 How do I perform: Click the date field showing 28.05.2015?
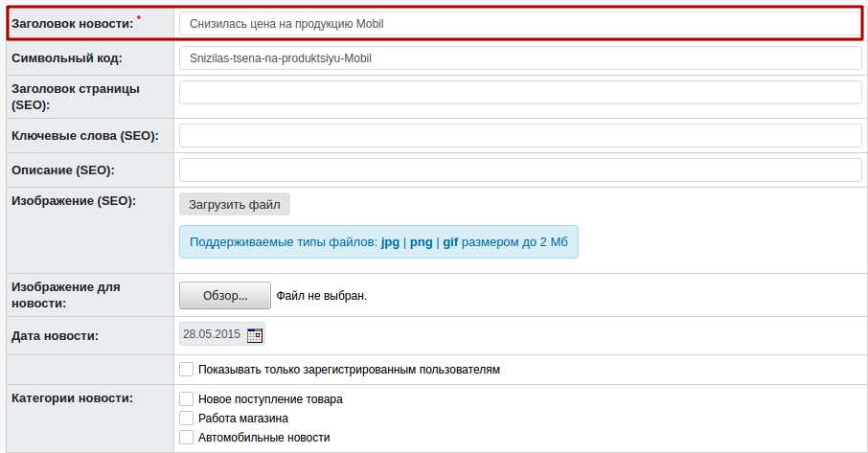(211, 334)
